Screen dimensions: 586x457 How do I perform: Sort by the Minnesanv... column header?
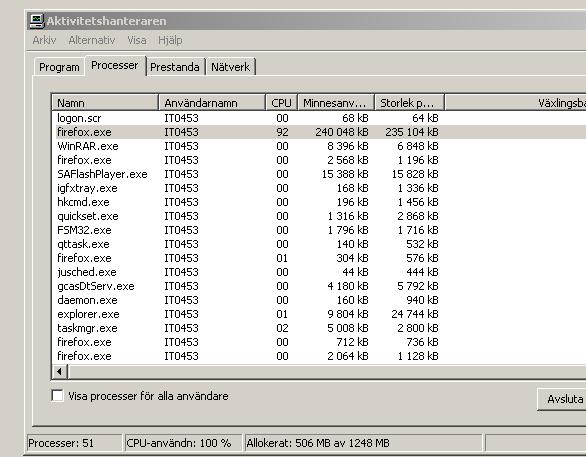(x=336, y=103)
